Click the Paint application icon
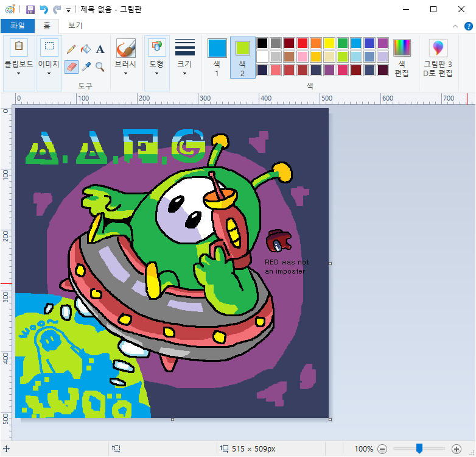 pyautogui.click(x=10, y=9)
